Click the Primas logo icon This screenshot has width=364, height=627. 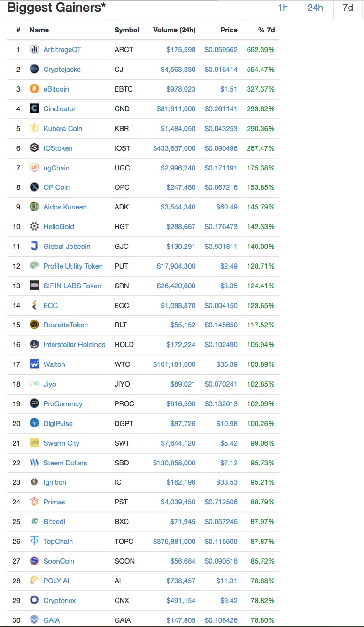tap(34, 502)
